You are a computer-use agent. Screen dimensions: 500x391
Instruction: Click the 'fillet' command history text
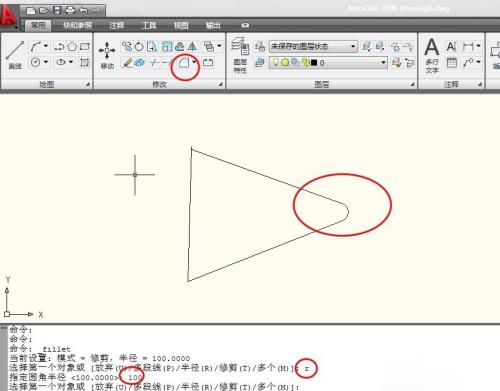tap(56, 349)
